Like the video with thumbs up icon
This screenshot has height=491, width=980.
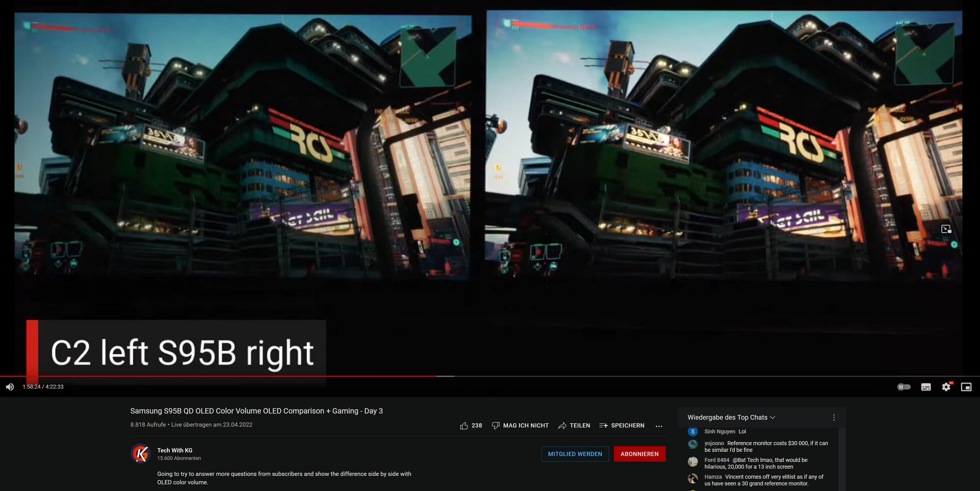tap(464, 426)
